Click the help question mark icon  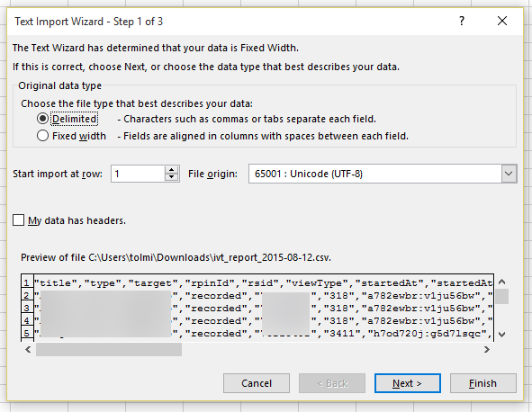[x=462, y=21]
